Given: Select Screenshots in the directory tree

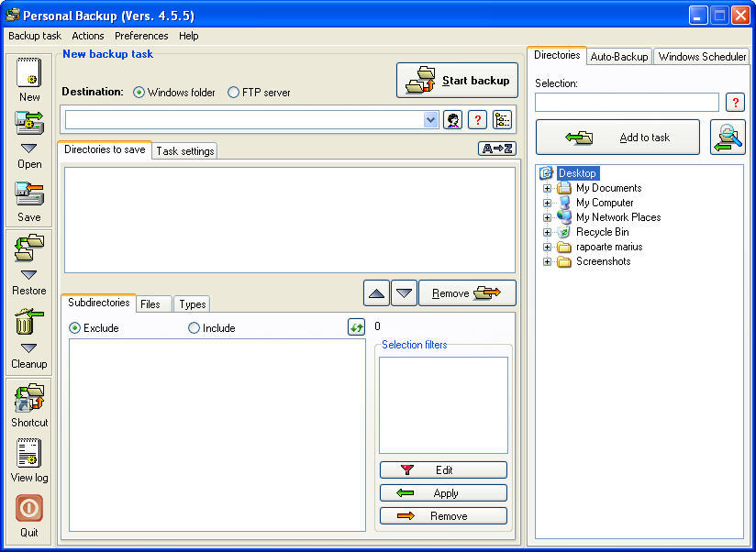Looking at the screenshot, I should [603, 261].
